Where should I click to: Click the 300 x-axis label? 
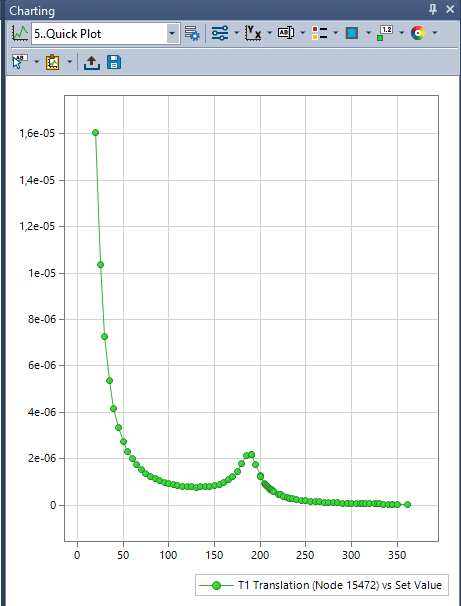tap(351, 555)
